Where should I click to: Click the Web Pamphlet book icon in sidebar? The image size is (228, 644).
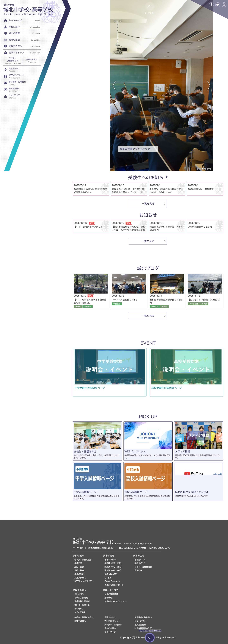pyautogui.click(x=6, y=76)
